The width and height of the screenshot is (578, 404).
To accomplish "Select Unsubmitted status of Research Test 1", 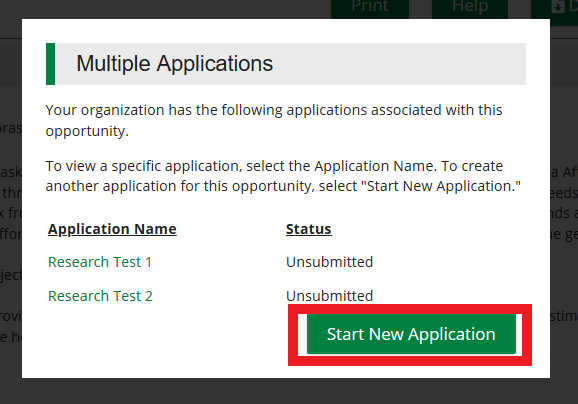I will [330, 262].
